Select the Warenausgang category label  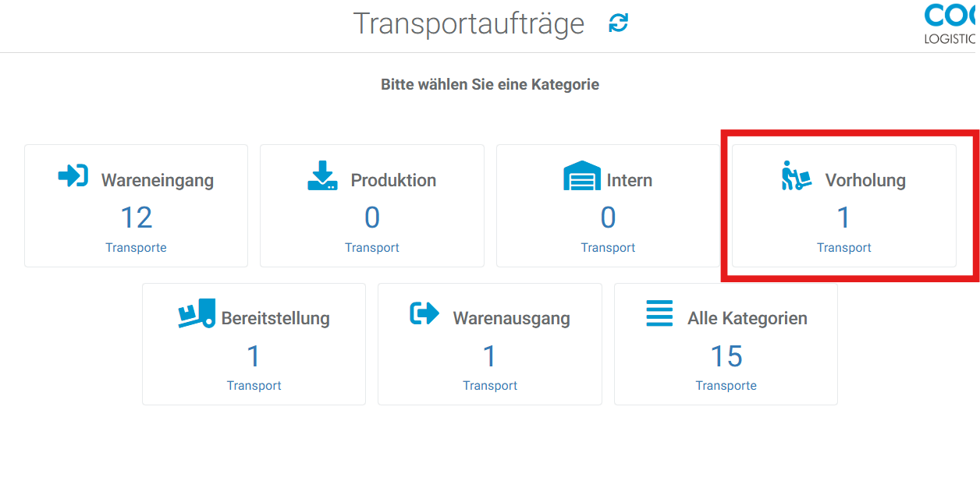point(511,318)
